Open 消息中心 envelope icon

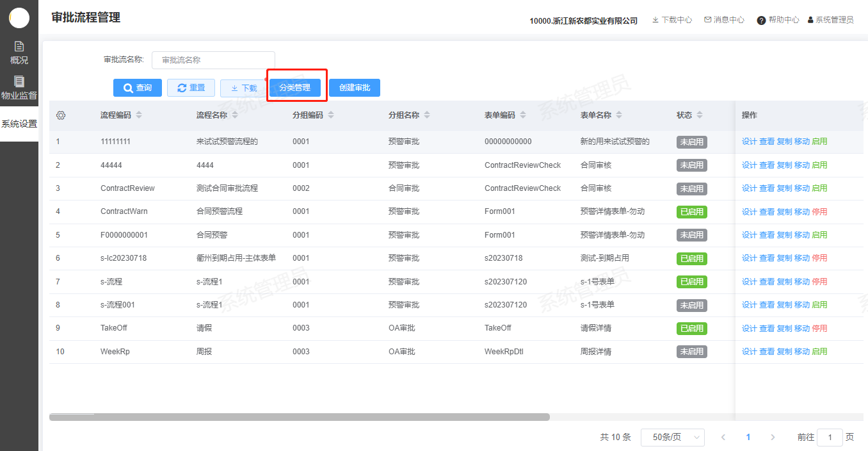(708, 20)
